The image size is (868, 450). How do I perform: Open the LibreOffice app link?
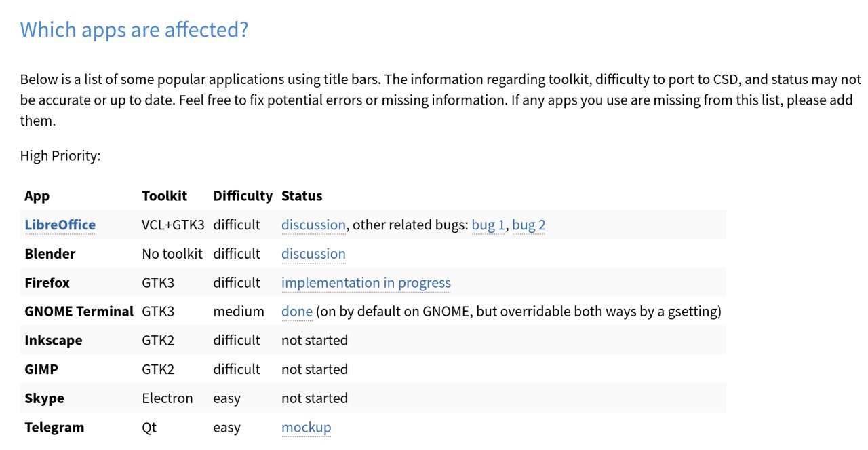[60, 225]
